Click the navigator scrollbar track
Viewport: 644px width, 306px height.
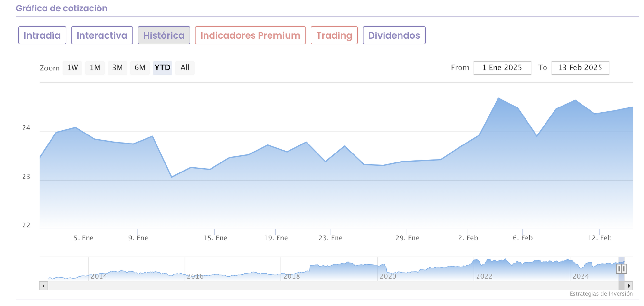[322, 286]
